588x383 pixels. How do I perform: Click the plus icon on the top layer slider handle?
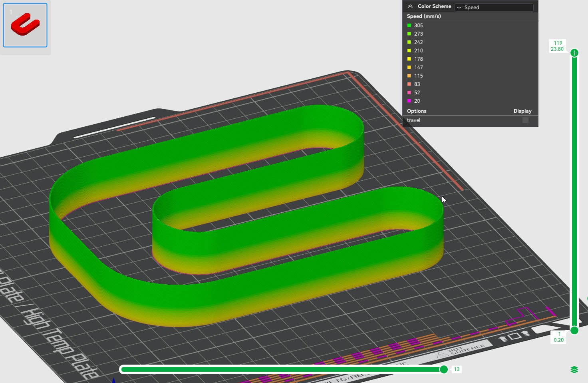coord(574,52)
